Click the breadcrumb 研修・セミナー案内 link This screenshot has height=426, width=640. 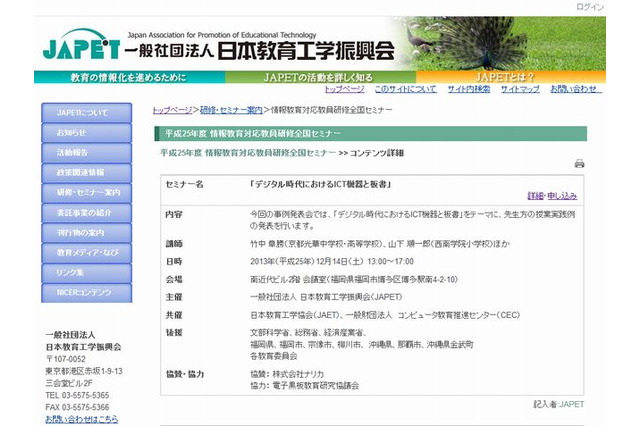[231, 110]
